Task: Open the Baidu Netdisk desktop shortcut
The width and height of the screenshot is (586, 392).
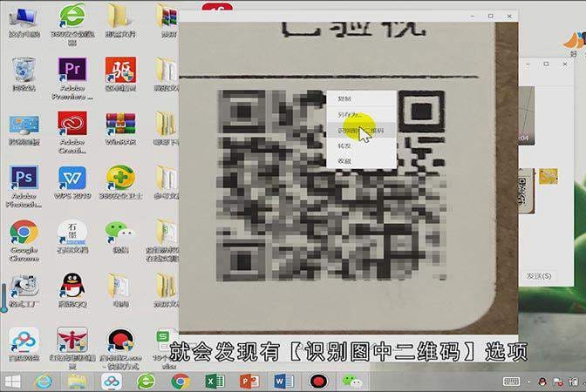Action: (24, 343)
